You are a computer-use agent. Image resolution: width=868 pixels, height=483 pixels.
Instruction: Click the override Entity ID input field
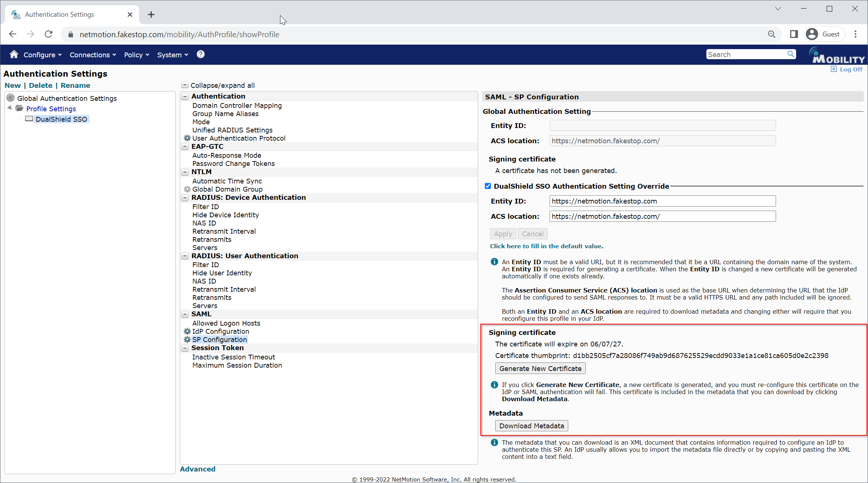(x=662, y=201)
